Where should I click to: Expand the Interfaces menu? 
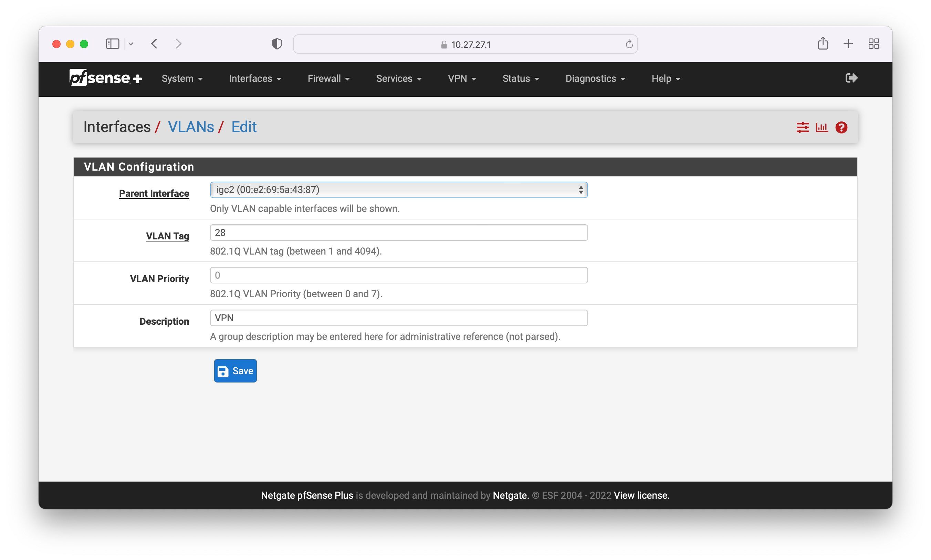point(255,78)
